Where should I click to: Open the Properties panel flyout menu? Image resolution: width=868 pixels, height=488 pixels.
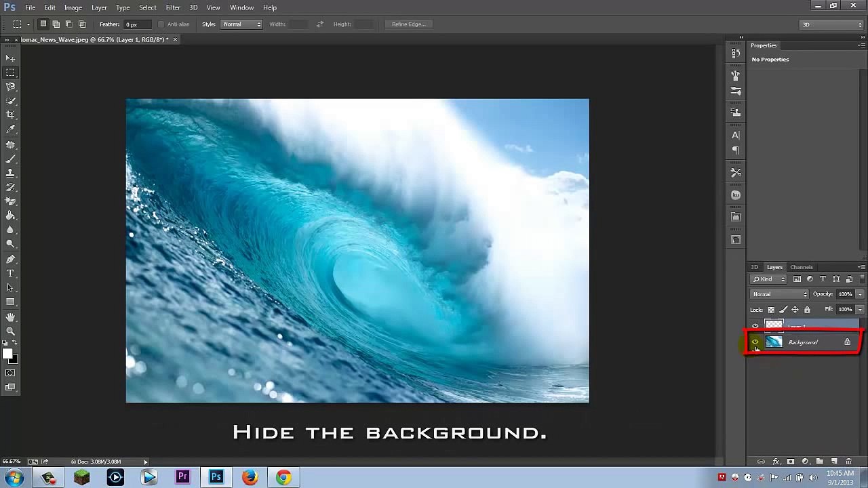pyautogui.click(x=861, y=45)
